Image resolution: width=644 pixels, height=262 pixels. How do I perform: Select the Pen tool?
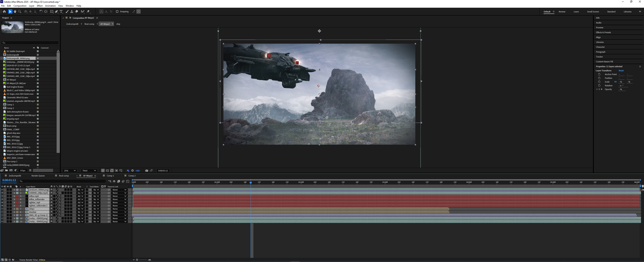click(56, 12)
